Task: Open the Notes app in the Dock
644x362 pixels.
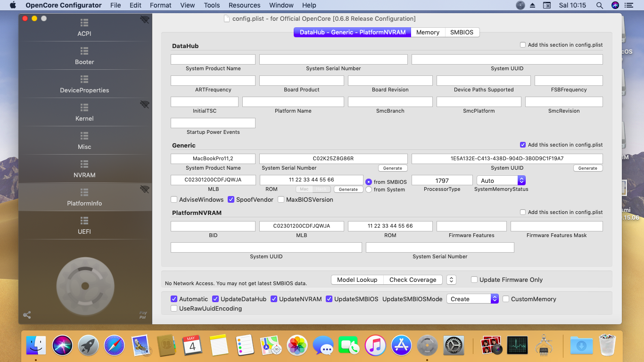Action: [219, 346]
